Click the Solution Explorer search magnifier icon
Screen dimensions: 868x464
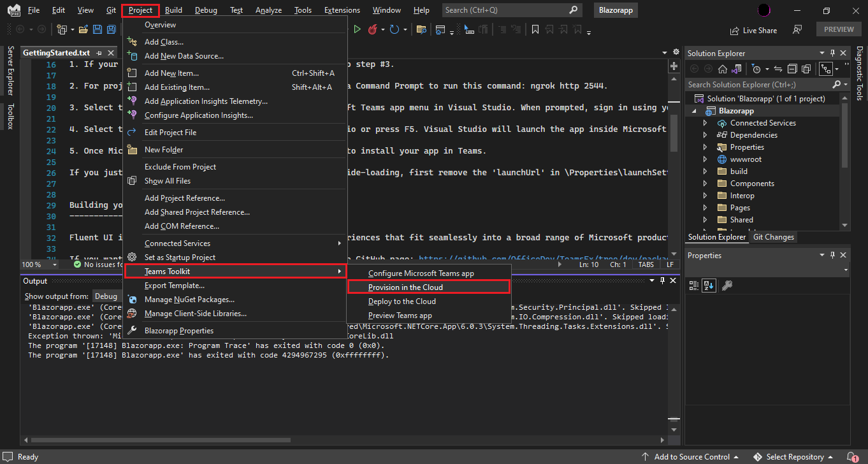836,84
